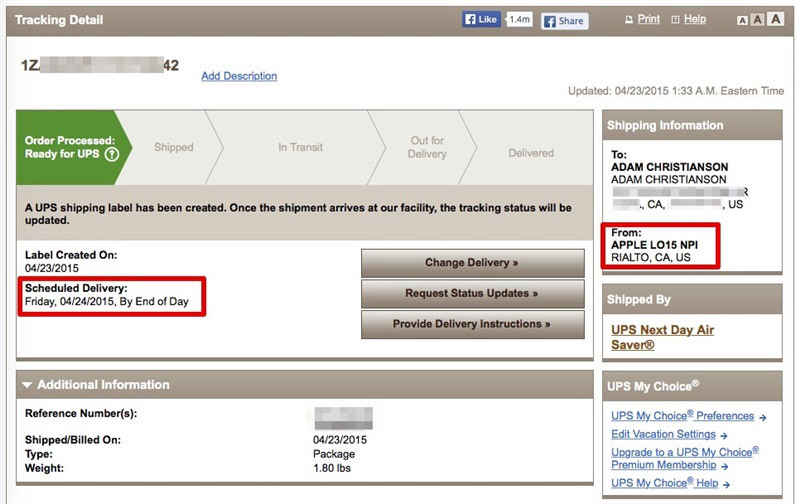This screenshot has height=504, width=800.
Task: Select the smallest text size icon
Action: [742, 20]
